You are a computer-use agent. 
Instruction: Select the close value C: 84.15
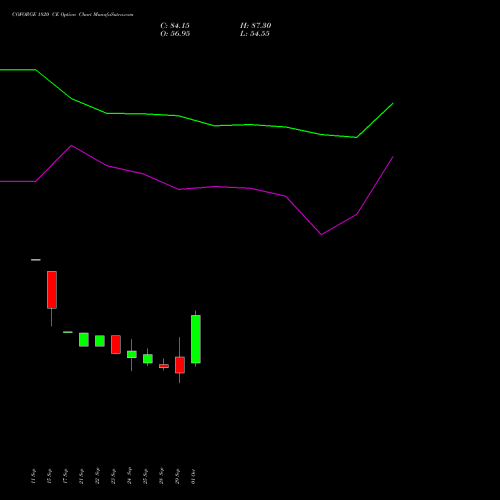coord(175,26)
